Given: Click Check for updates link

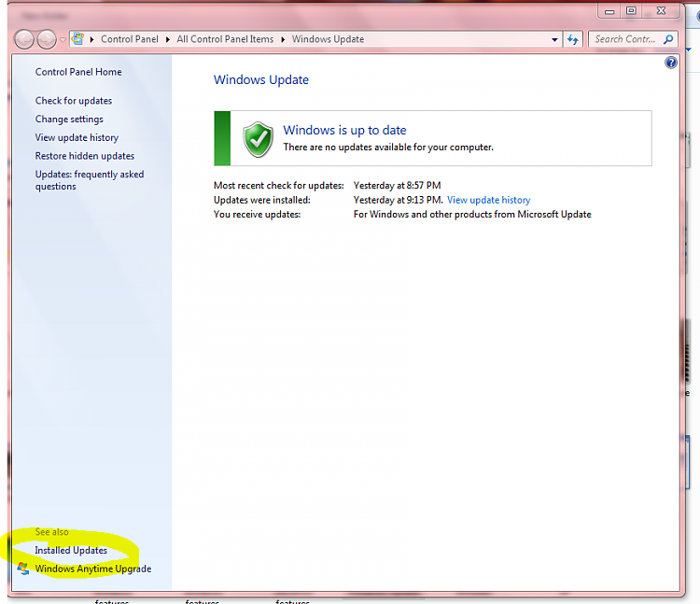Looking at the screenshot, I should 74,101.
